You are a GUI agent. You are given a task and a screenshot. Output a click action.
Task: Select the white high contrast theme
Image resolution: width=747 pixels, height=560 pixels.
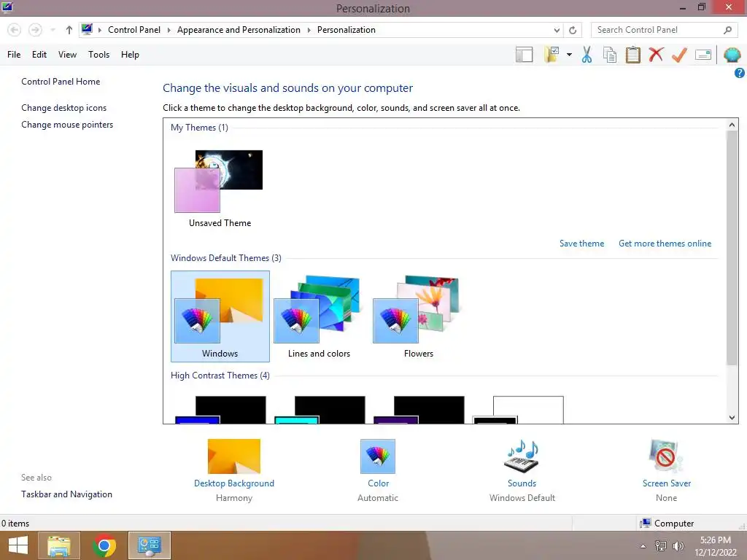(x=519, y=410)
